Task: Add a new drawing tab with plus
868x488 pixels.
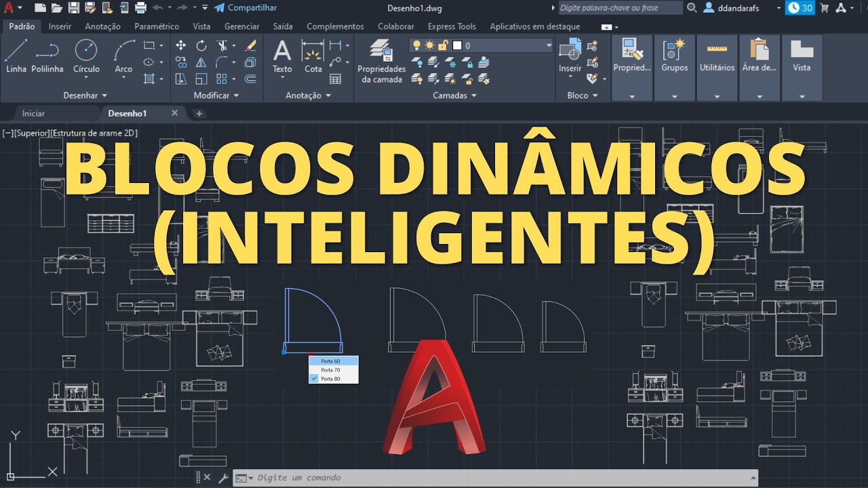Action: coord(199,113)
